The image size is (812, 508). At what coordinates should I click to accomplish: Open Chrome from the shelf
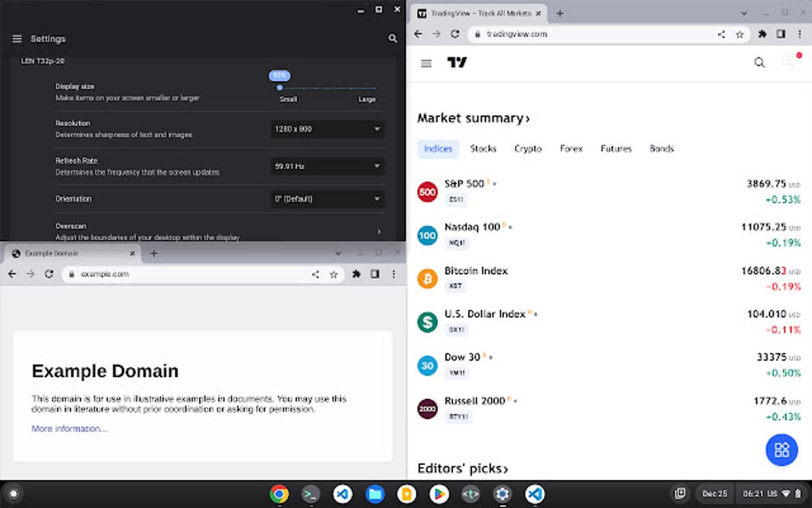pyautogui.click(x=279, y=494)
